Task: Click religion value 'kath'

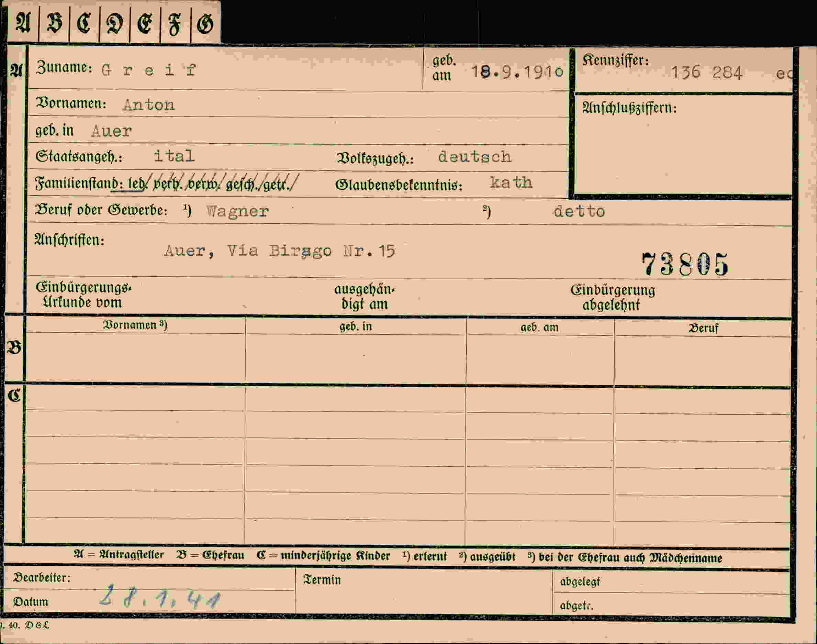Action: 511,182
